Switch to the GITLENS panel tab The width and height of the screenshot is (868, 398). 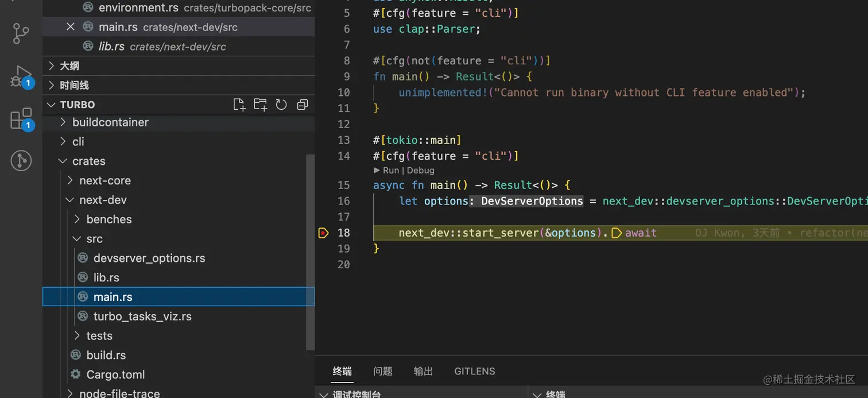[x=474, y=371]
